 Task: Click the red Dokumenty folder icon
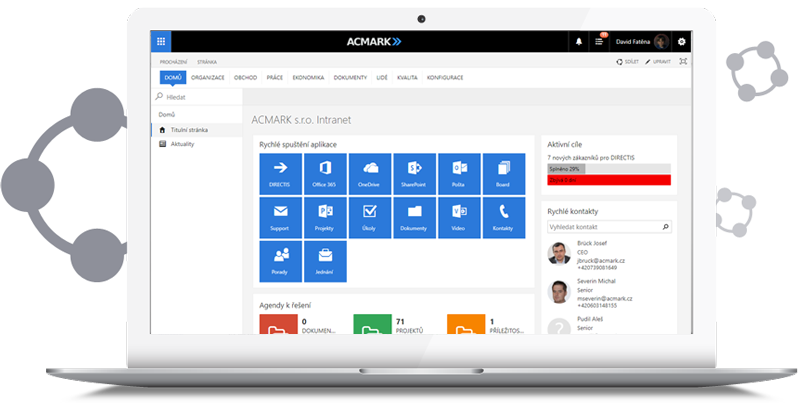point(278,325)
